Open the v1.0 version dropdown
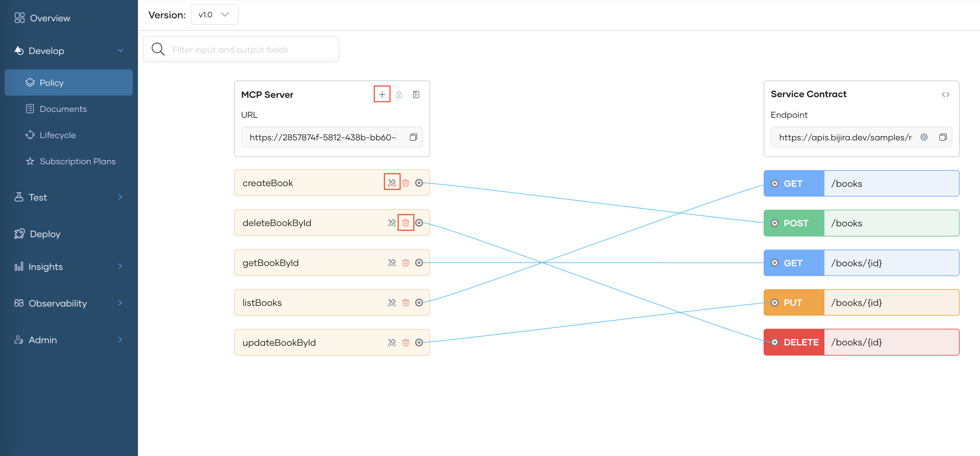The width and height of the screenshot is (980, 456). tap(214, 14)
